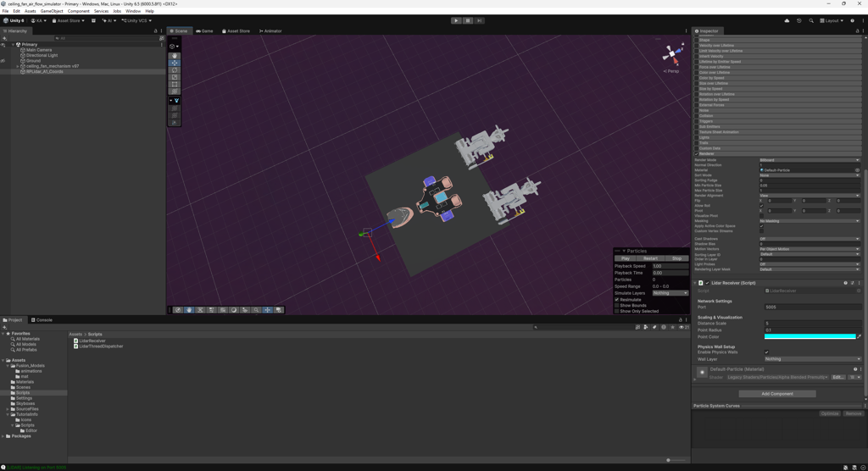Click the Material object picker circle icon
Image resolution: width=868 pixels, height=471 pixels.
pos(858,170)
